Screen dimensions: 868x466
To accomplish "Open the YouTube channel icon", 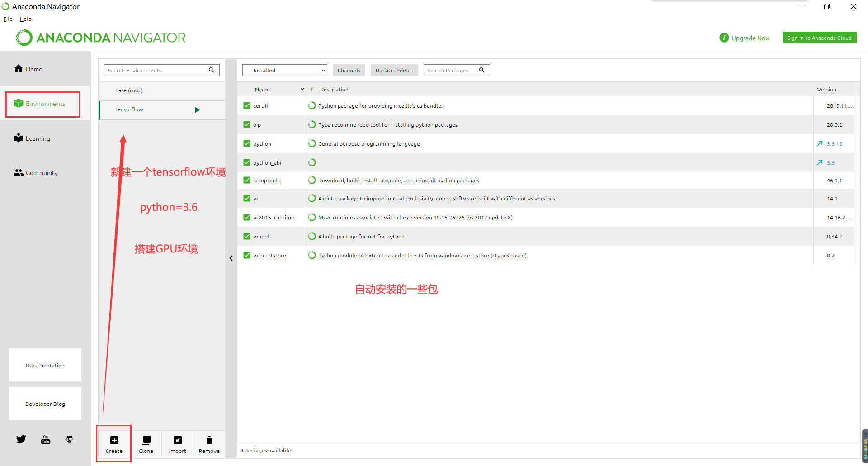I will coord(45,439).
